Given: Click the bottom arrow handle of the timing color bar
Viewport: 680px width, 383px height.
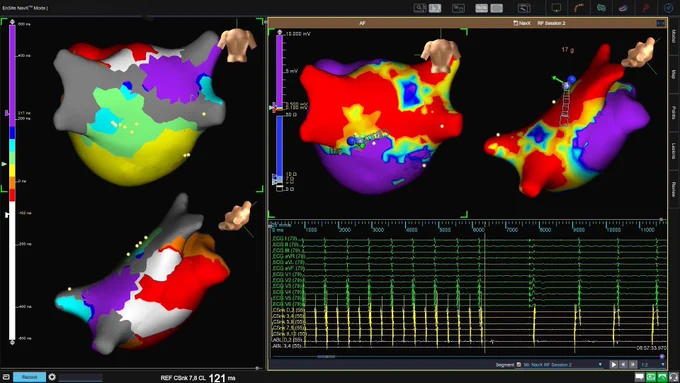Looking at the screenshot, I should [12, 342].
